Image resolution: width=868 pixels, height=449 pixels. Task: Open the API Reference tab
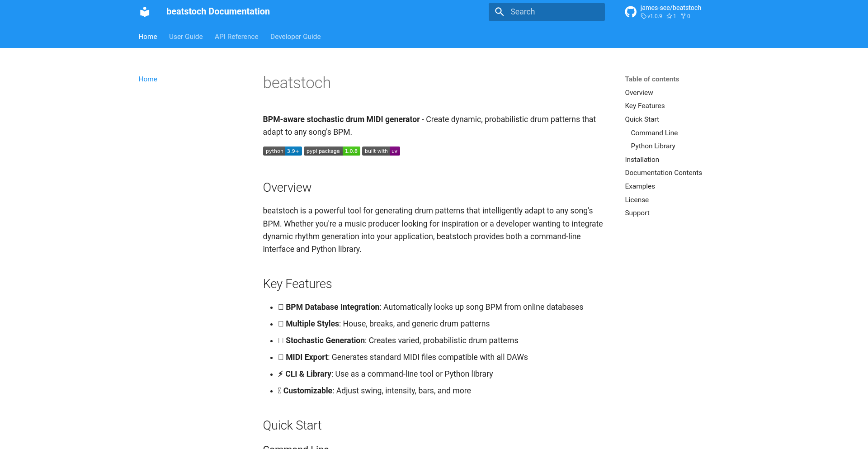[x=236, y=37]
